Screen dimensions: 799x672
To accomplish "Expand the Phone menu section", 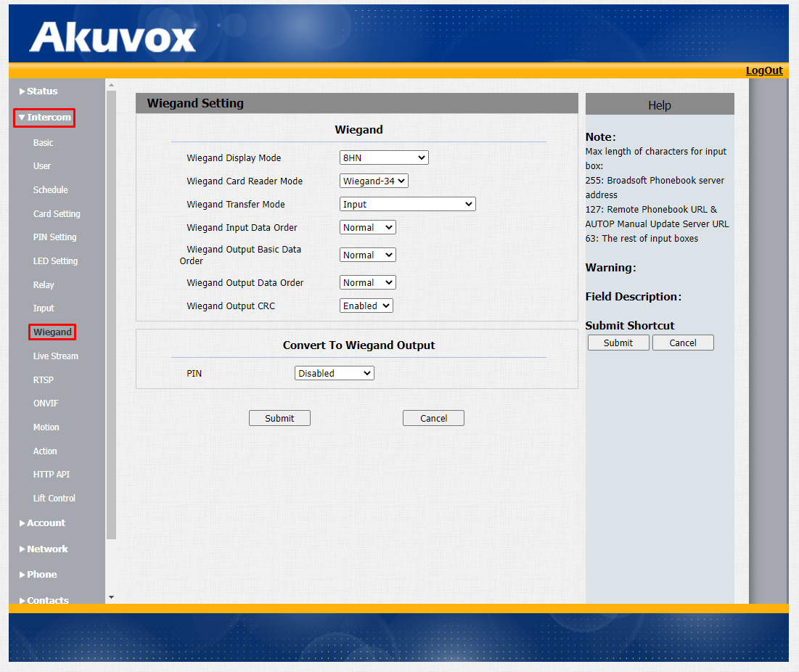I will pos(41,575).
